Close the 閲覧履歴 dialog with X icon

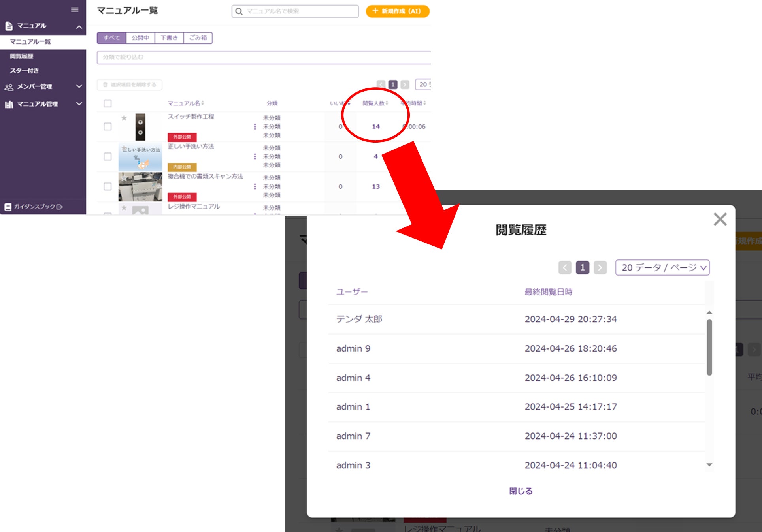(x=720, y=219)
